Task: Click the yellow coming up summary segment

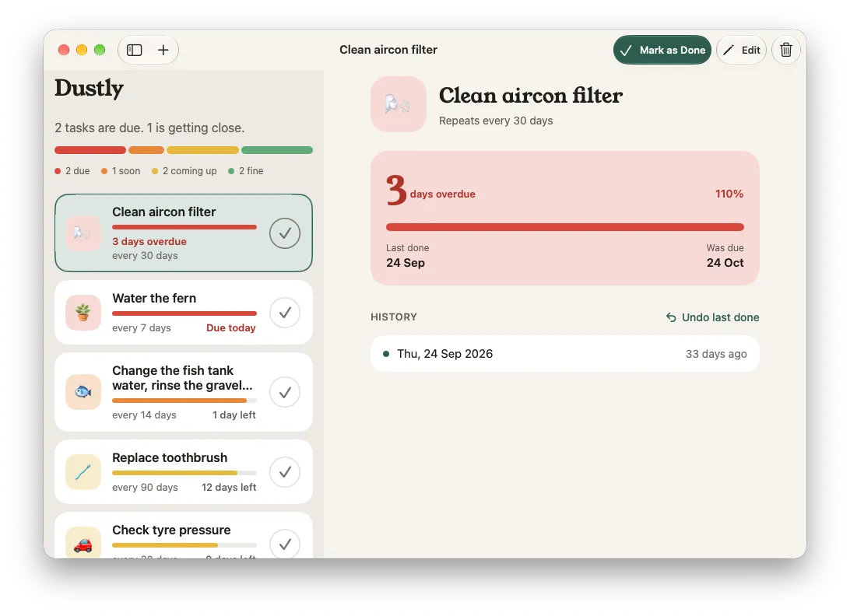Action: click(202, 150)
